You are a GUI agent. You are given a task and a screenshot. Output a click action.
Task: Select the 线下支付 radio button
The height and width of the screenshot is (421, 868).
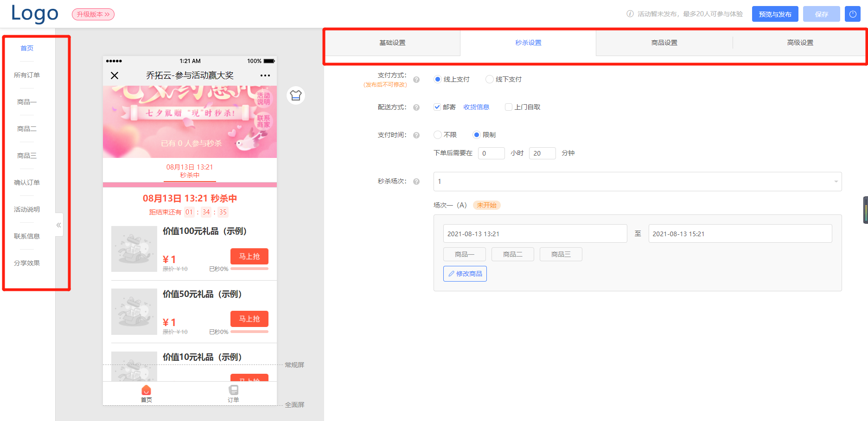490,79
